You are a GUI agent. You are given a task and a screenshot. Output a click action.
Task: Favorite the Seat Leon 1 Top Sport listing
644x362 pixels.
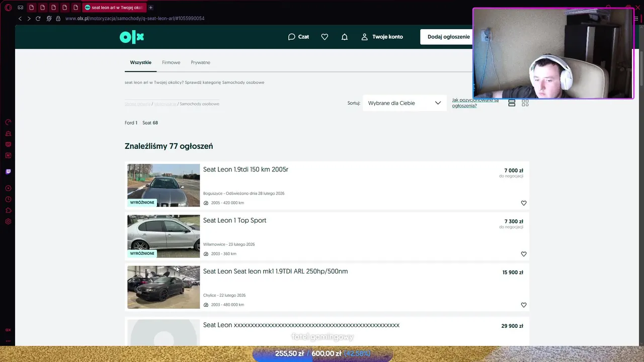(x=524, y=254)
